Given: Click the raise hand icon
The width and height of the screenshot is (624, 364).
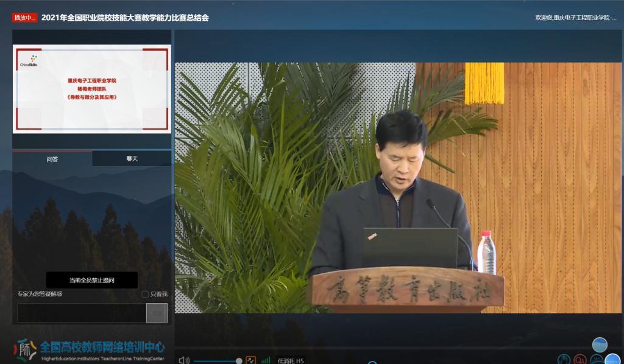Looking at the screenshot, I should tap(564, 360).
